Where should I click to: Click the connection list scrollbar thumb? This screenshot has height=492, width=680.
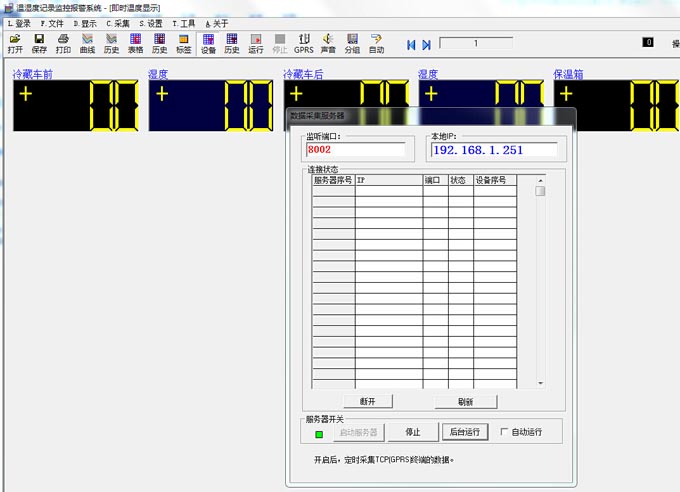[x=540, y=191]
